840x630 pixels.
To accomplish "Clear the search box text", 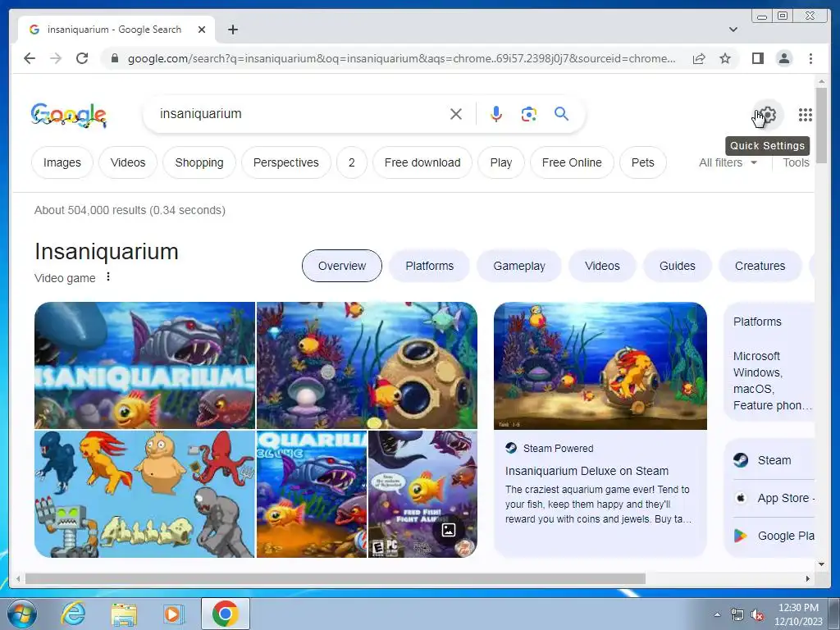I will [456, 113].
